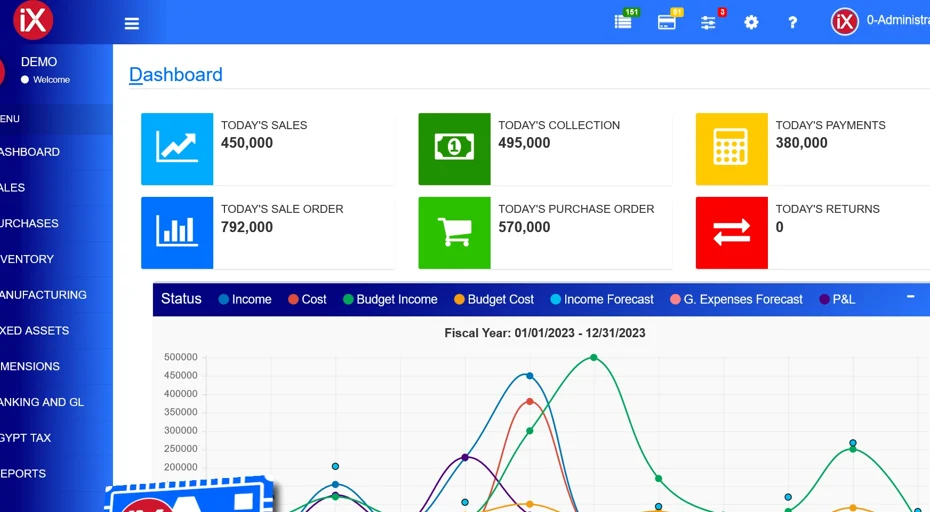The image size is (930, 512).
Task: Click the Today's Returns arrows icon
Action: pyautogui.click(x=731, y=233)
